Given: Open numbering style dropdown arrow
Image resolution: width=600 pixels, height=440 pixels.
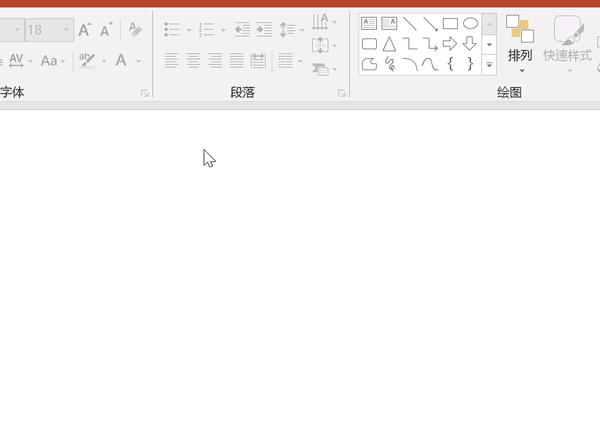Looking at the screenshot, I should coord(223,30).
